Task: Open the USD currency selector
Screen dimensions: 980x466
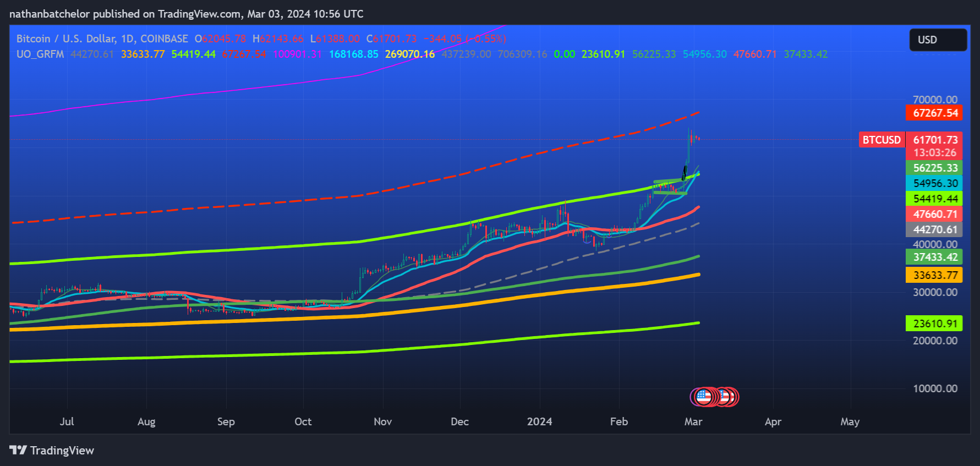Action: (938, 40)
